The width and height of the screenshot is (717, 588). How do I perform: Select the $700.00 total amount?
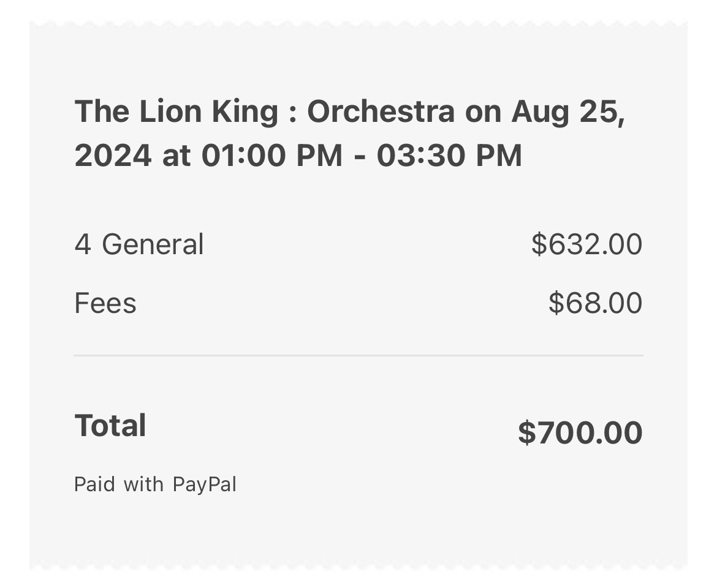580,433
